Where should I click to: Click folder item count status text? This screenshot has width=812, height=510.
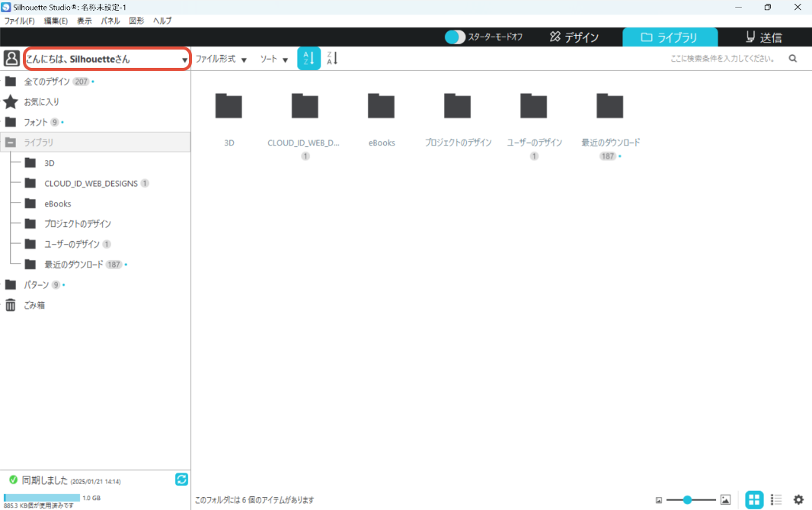(254, 499)
